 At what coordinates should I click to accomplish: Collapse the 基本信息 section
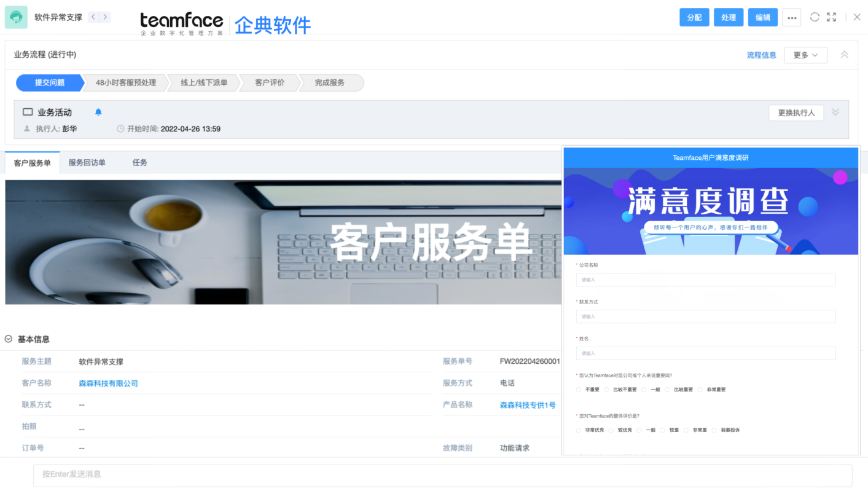pos(9,339)
